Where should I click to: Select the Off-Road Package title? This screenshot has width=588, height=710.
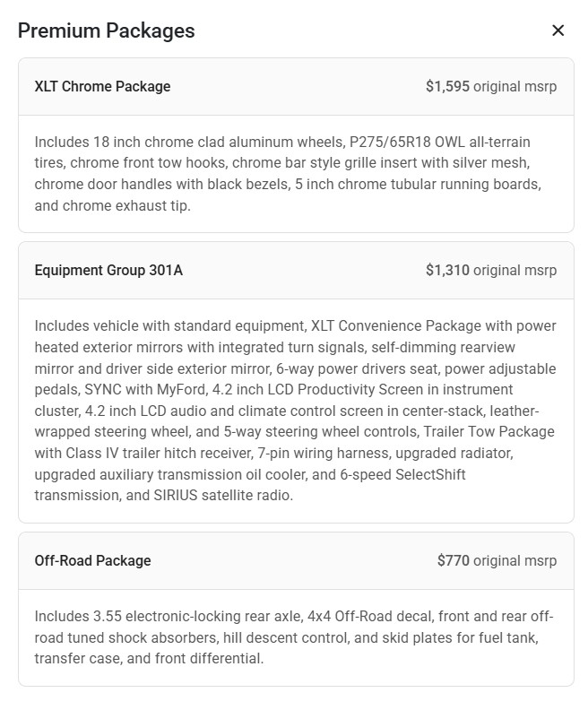[x=92, y=560]
